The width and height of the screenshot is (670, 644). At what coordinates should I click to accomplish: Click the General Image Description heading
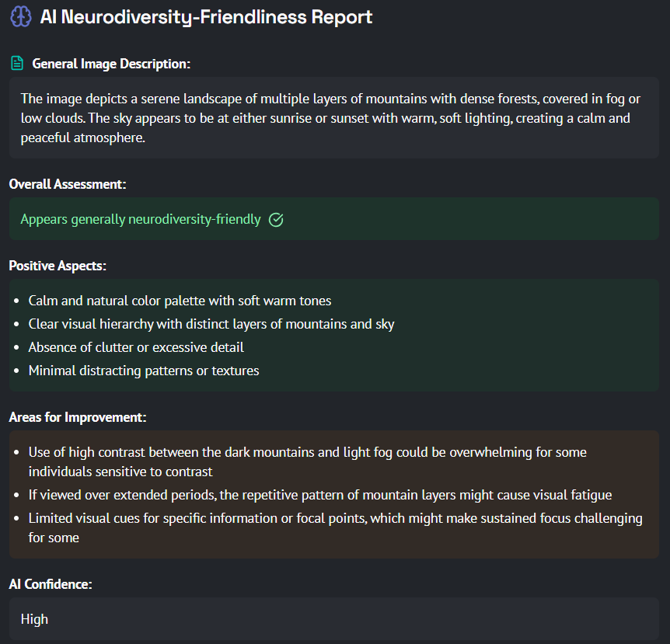pyautogui.click(x=111, y=64)
